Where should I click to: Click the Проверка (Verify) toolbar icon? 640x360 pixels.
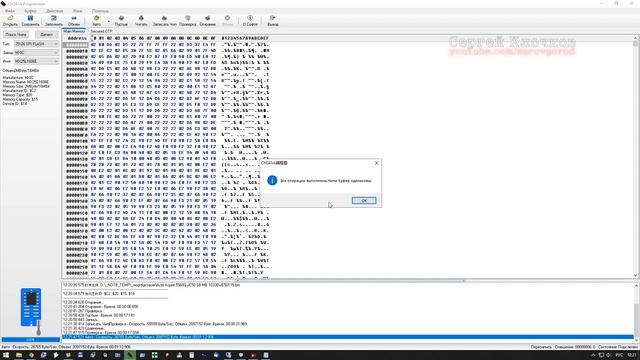coord(188,20)
